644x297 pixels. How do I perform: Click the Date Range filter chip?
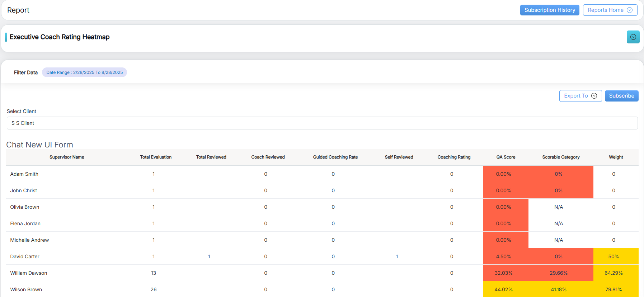click(x=84, y=72)
